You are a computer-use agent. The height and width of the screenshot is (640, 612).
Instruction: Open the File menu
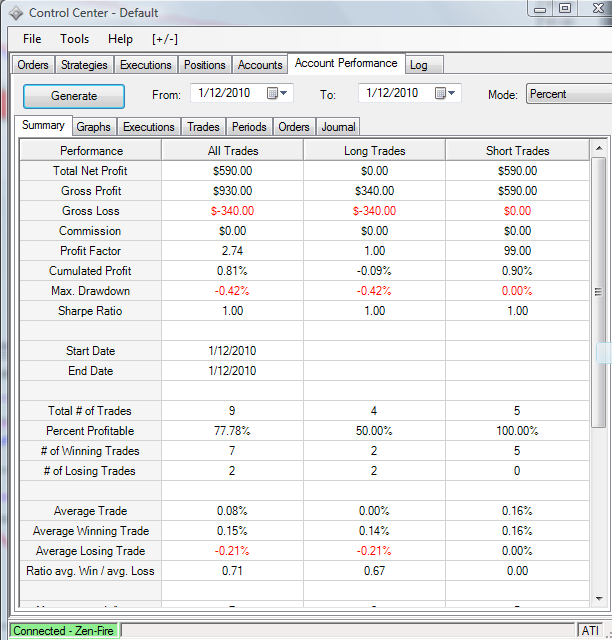(32, 39)
